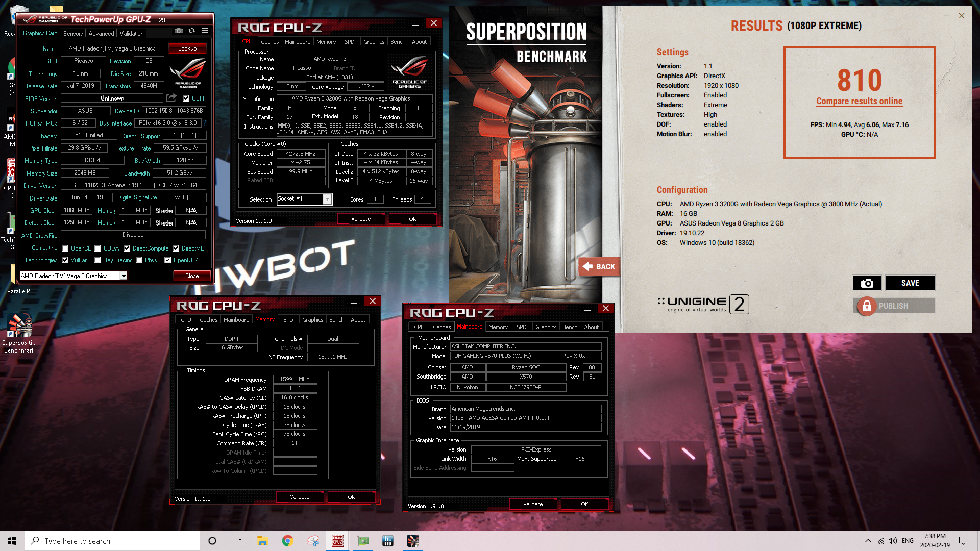Open the GPU selection dropdown in GPU-Z
This screenshot has width=980, height=551.
pos(123,276)
